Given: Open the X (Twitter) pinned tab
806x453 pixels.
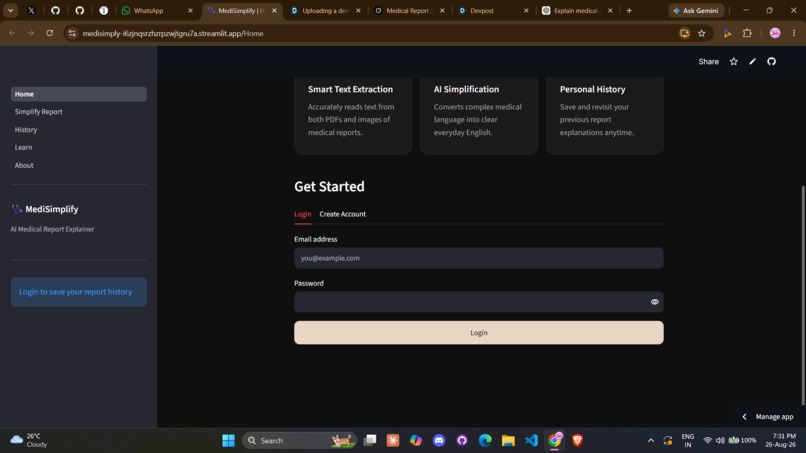Looking at the screenshot, I should point(31,10).
